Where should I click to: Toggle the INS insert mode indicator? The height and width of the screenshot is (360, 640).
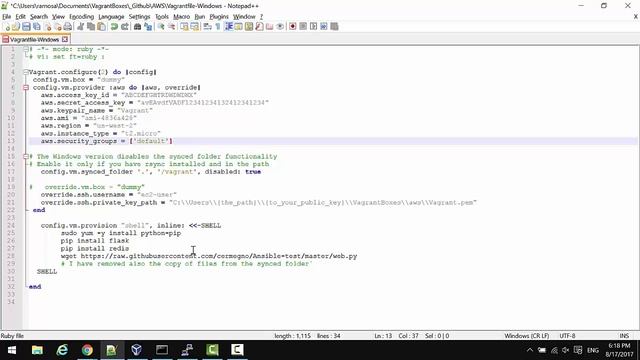coord(624,336)
